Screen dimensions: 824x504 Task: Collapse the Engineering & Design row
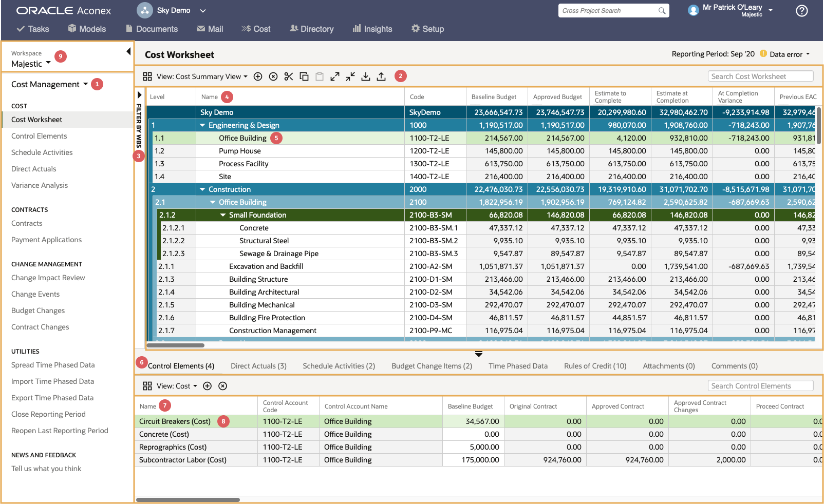tap(202, 125)
